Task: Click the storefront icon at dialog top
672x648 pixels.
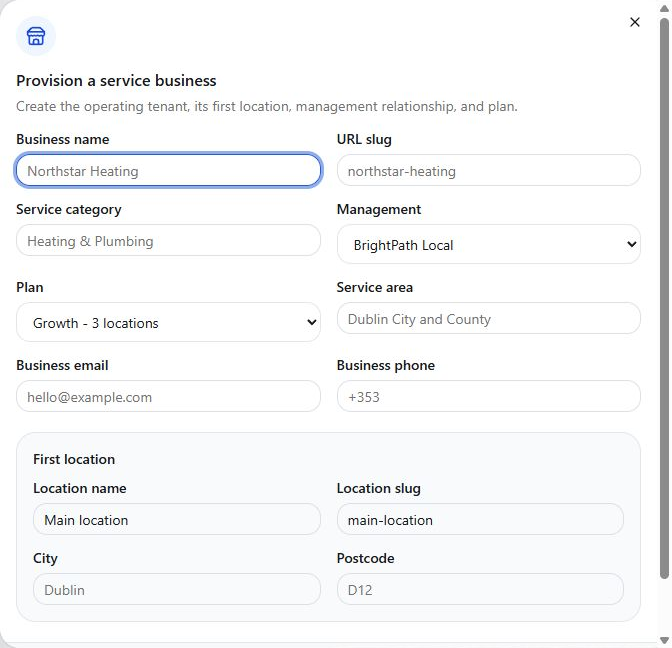Action: (x=36, y=36)
